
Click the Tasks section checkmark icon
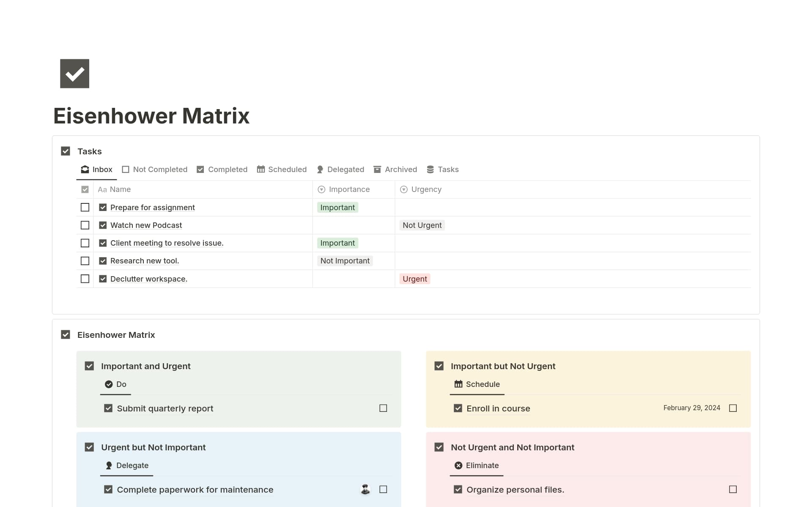click(66, 151)
